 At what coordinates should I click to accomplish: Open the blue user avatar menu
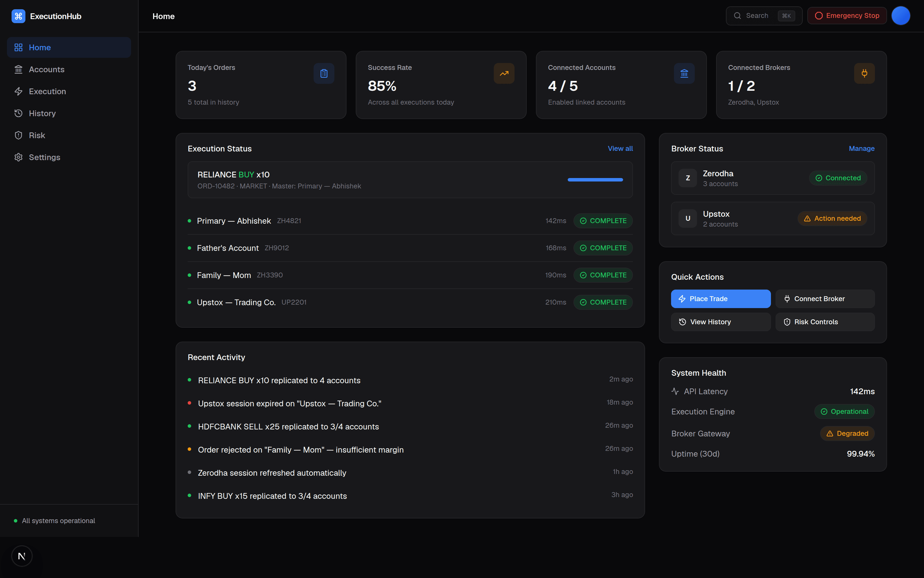(901, 16)
